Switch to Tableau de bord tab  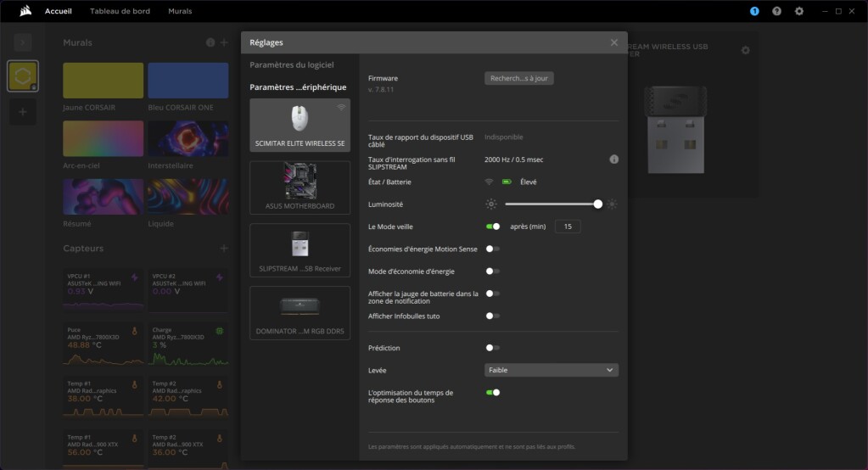click(x=120, y=11)
